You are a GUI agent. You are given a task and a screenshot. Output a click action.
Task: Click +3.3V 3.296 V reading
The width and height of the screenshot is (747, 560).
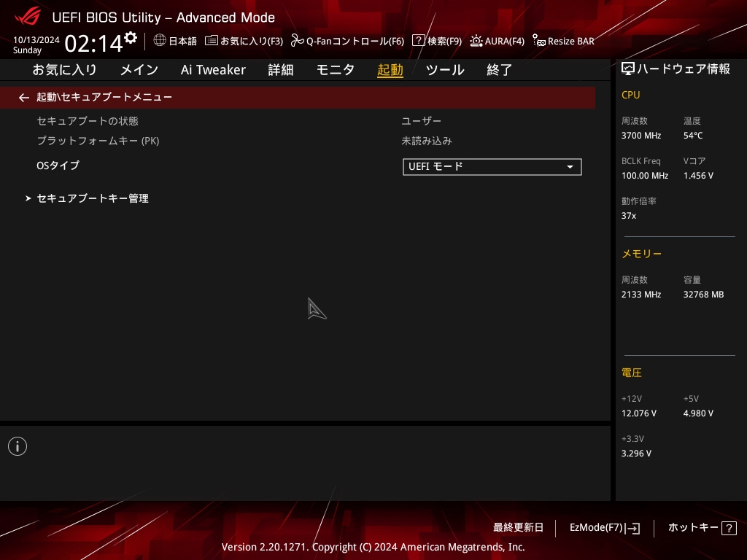[636, 454]
